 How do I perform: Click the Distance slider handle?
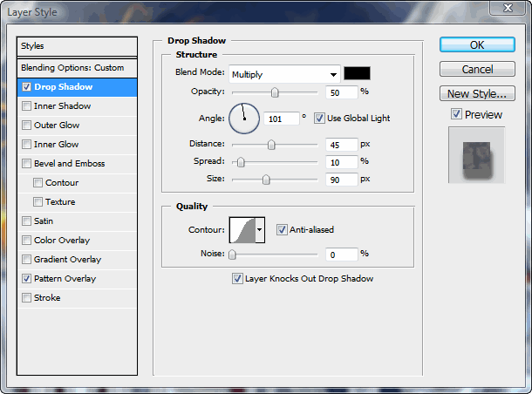(x=271, y=145)
